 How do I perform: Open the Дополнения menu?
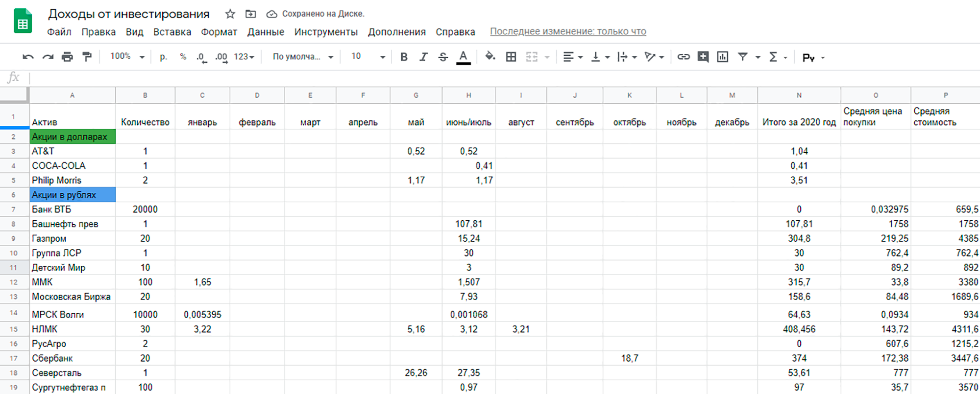point(397,32)
